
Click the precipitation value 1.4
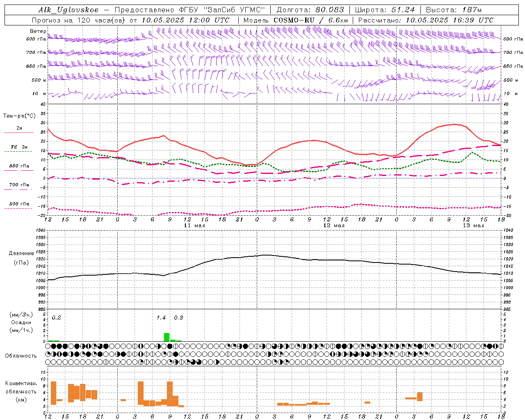click(161, 317)
